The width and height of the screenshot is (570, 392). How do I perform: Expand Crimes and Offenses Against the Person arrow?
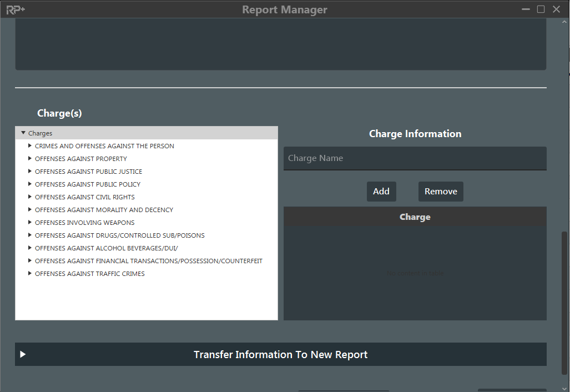pyautogui.click(x=30, y=146)
